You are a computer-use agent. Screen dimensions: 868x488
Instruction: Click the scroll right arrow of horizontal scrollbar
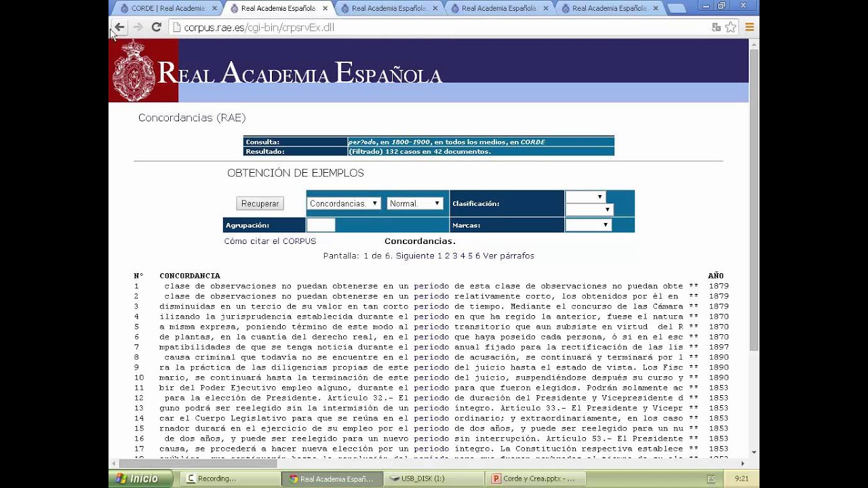743,464
